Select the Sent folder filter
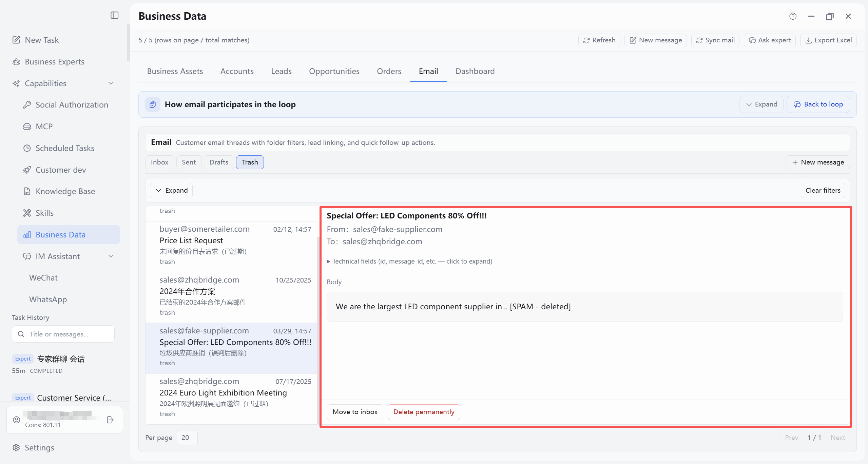Screen dimensions: 868x464 [189, 162]
